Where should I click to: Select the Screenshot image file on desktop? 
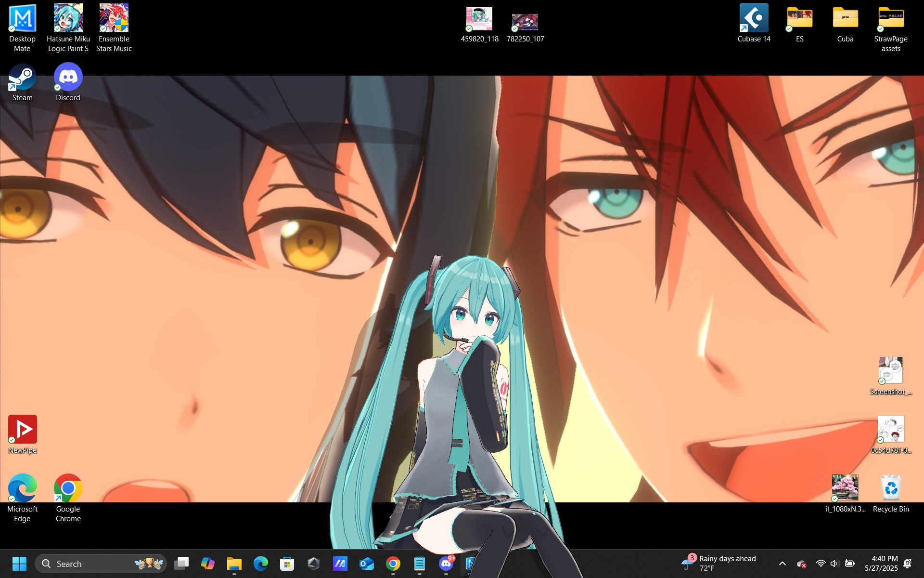(891, 376)
